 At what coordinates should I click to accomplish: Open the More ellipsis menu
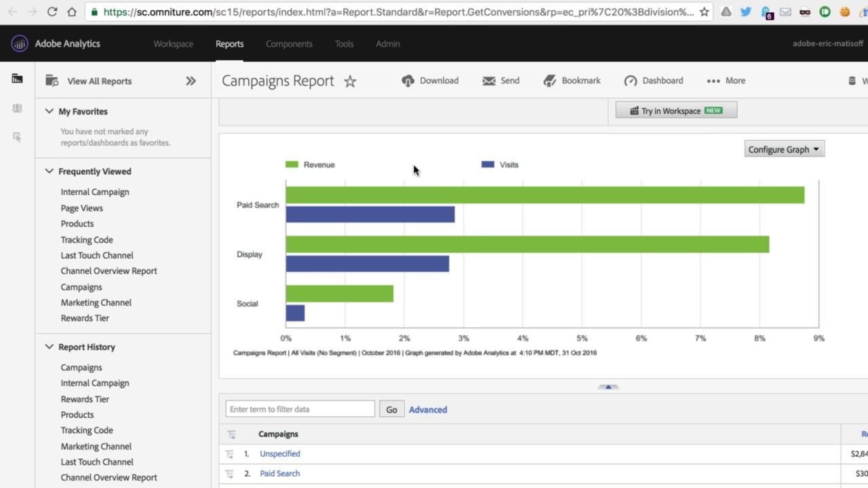pyautogui.click(x=726, y=81)
